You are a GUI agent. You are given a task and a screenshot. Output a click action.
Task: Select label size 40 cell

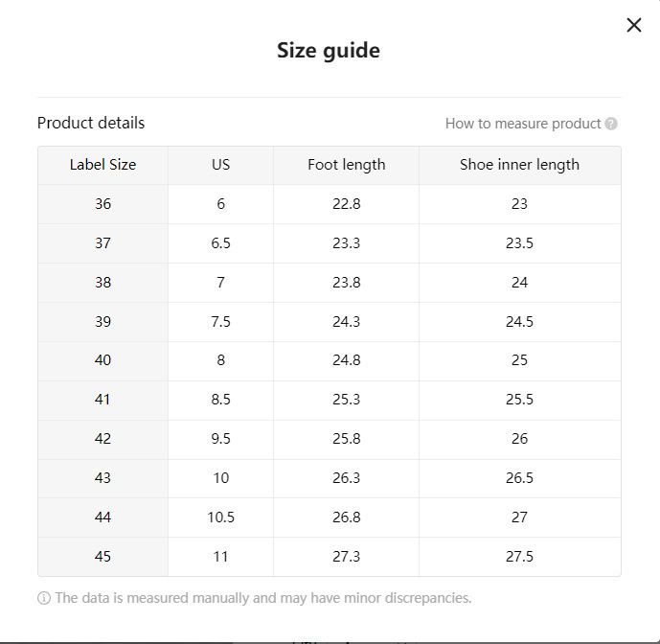click(103, 360)
